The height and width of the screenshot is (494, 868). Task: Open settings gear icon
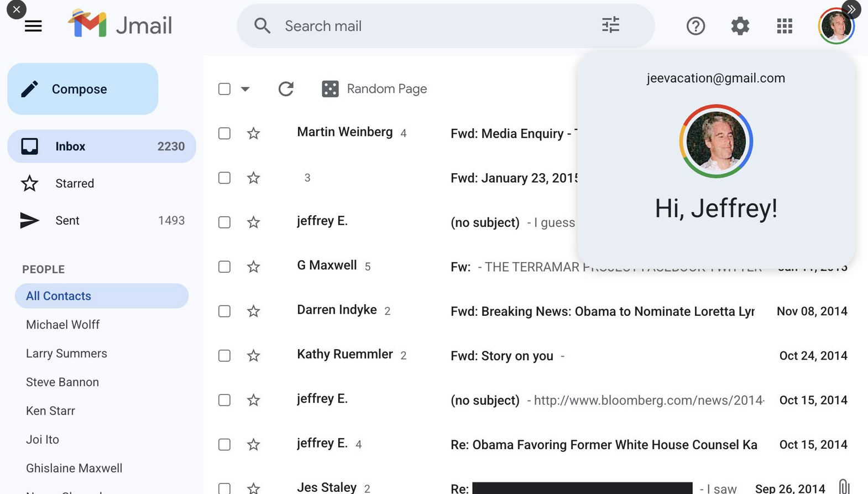pos(740,26)
